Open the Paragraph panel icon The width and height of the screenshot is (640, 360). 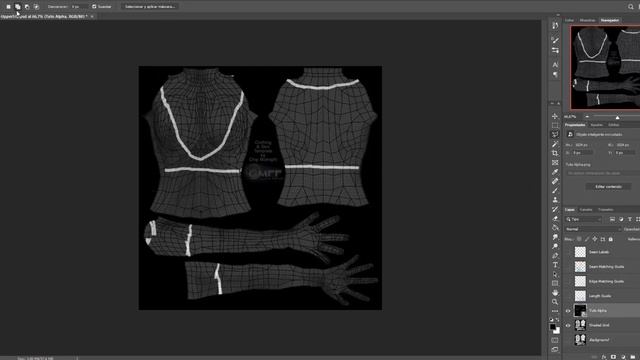555,74
